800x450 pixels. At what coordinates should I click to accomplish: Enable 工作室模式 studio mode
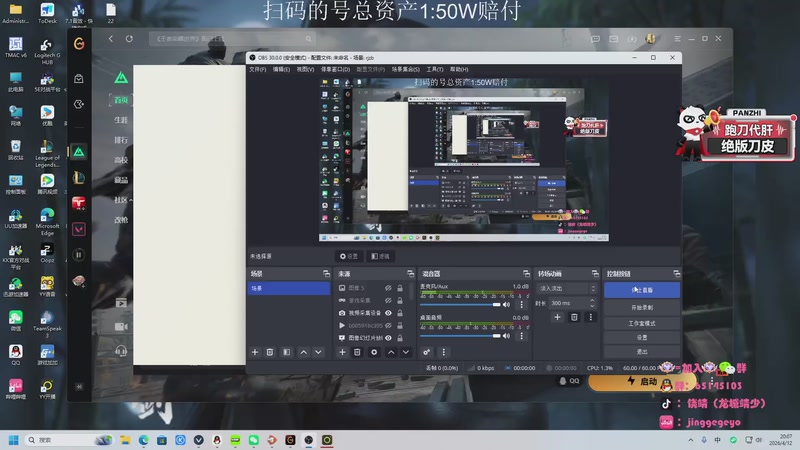pos(642,323)
